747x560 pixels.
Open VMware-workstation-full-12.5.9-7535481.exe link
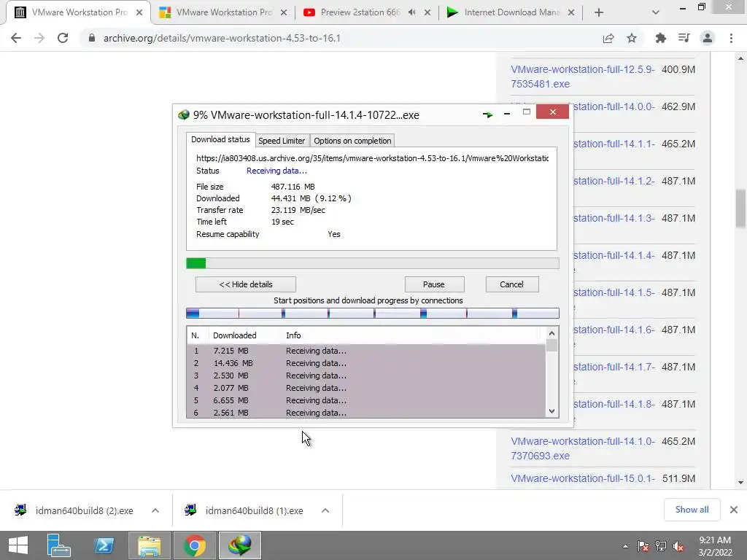[583, 77]
